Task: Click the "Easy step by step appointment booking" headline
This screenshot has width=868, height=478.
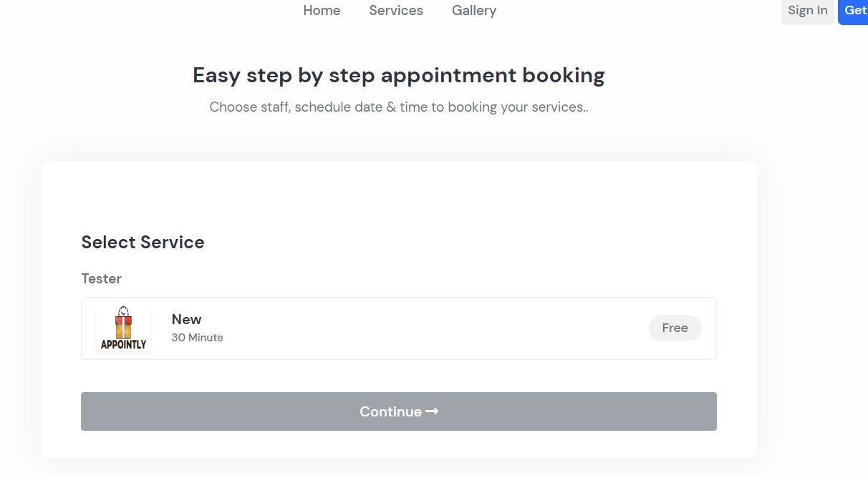Action: coord(398,75)
